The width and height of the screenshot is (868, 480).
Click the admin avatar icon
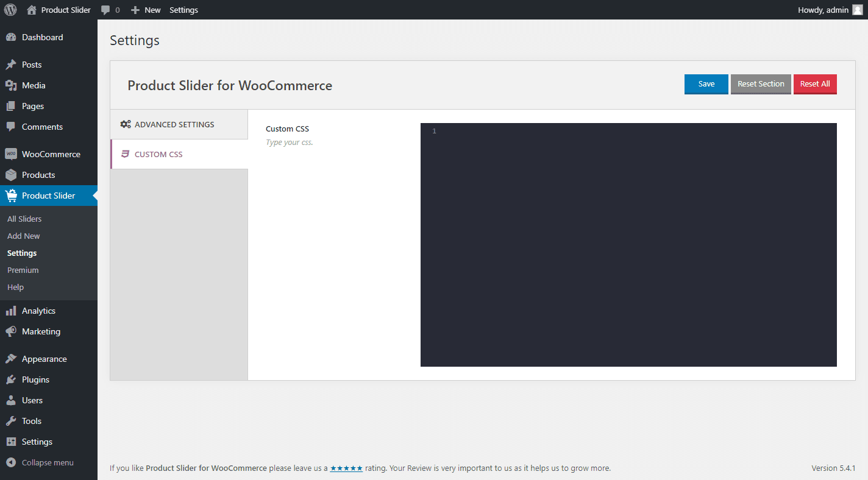coord(857,10)
